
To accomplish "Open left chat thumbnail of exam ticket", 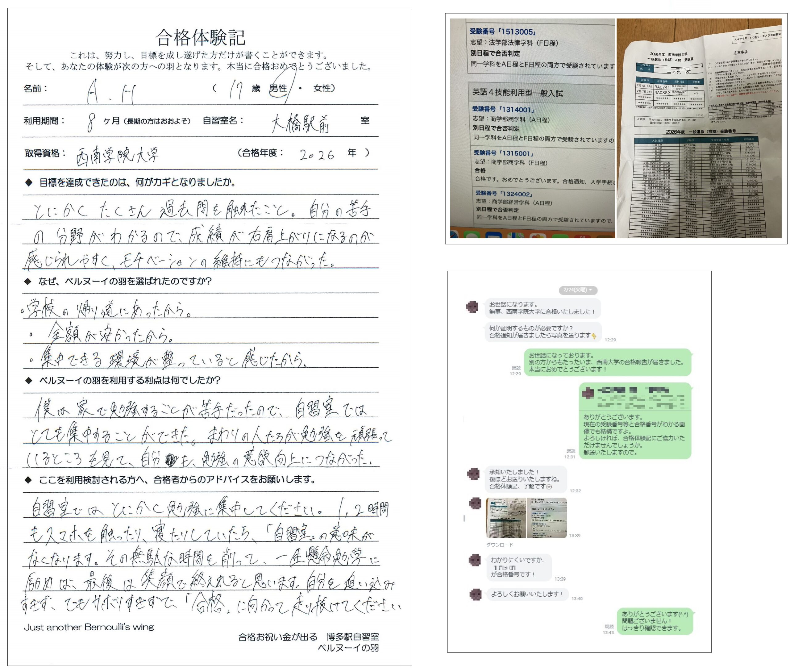I will pyautogui.click(x=505, y=517).
